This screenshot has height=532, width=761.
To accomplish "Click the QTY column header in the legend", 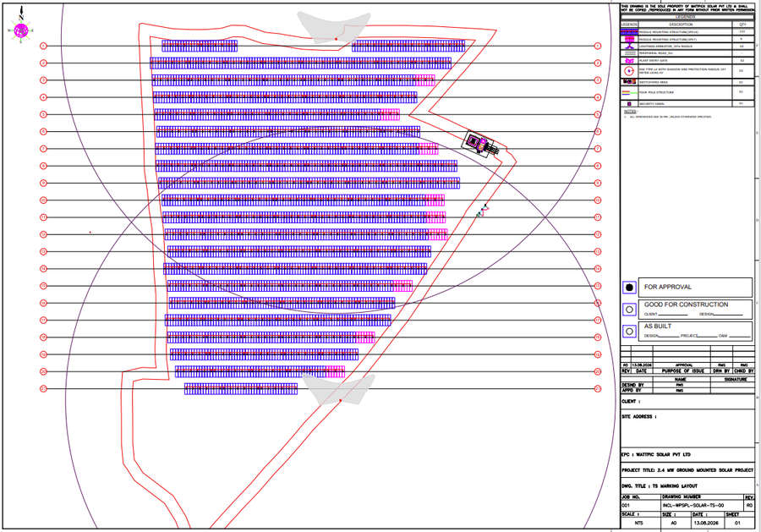I will (x=742, y=25).
